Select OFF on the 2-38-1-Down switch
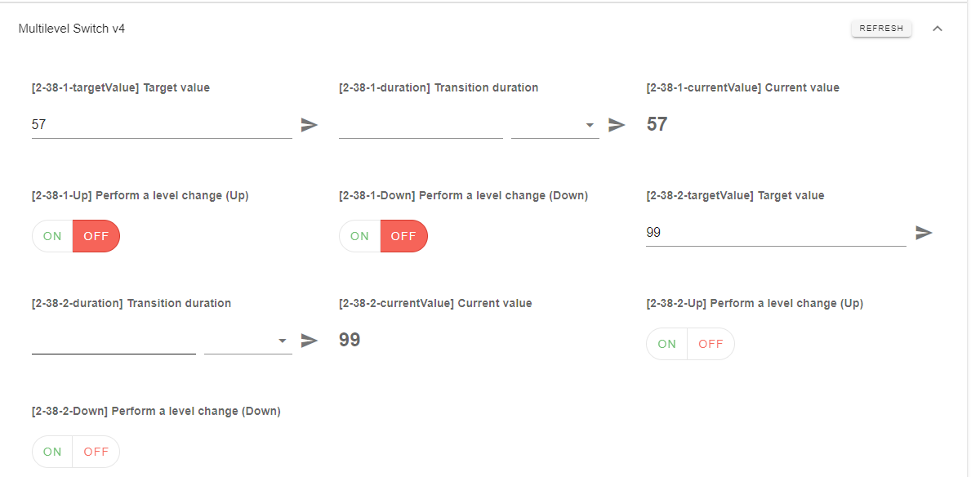The image size is (980, 477). (x=403, y=235)
